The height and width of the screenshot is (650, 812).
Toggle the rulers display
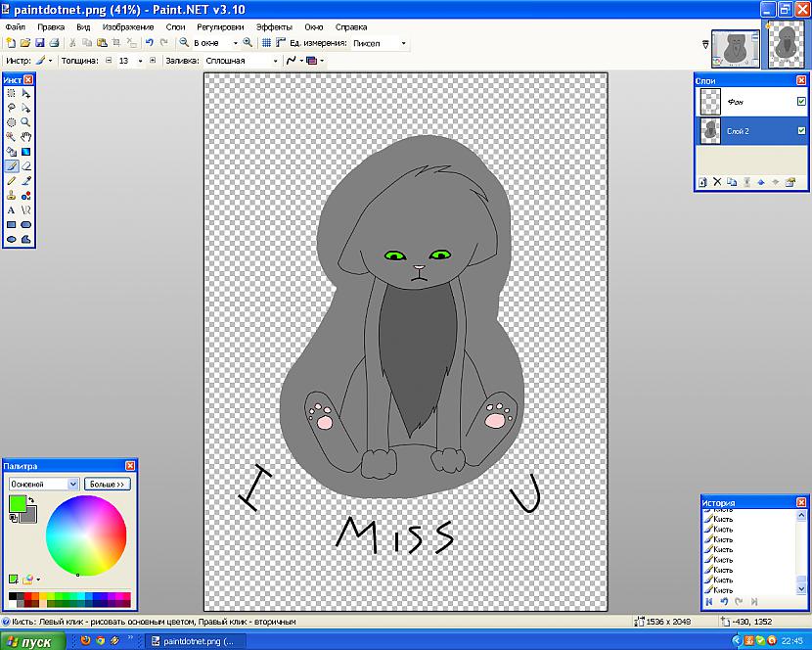(x=281, y=43)
